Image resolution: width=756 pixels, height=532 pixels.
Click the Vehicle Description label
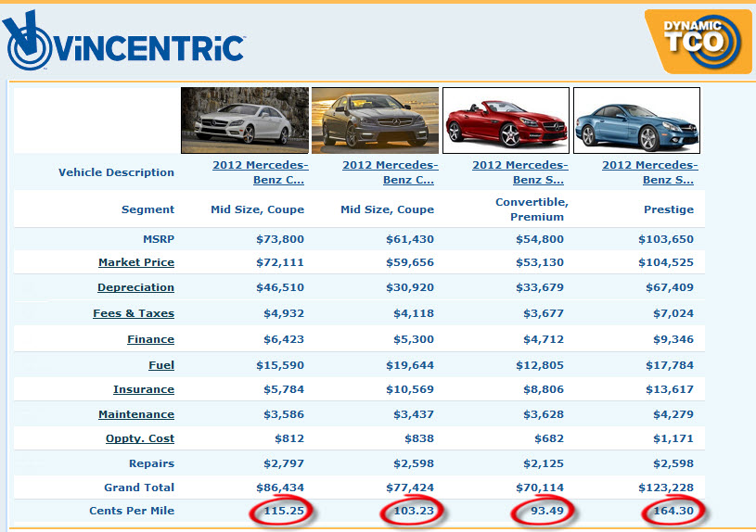coord(116,172)
